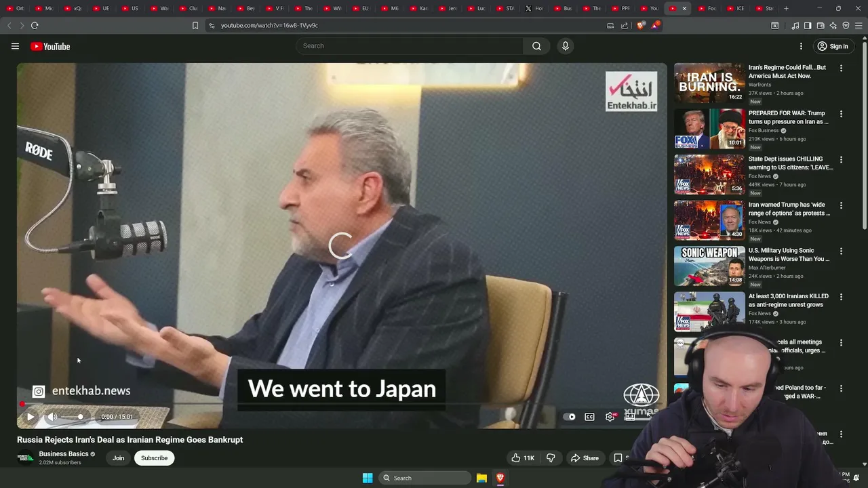Open the Brave Rewards triangle icon
This screenshot has height=488, width=868.
tap(655, 25)
